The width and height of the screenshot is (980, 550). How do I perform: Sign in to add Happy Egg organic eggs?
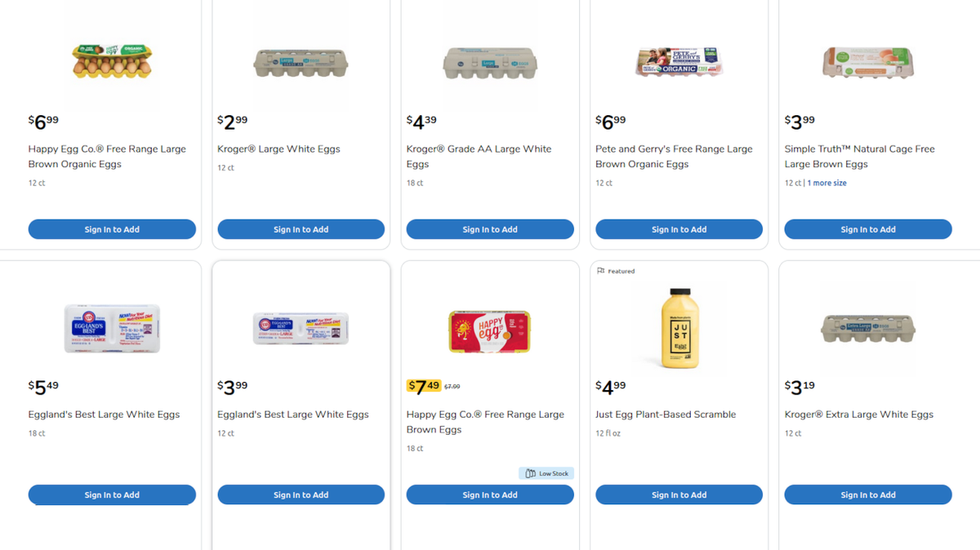pos(112,229)
